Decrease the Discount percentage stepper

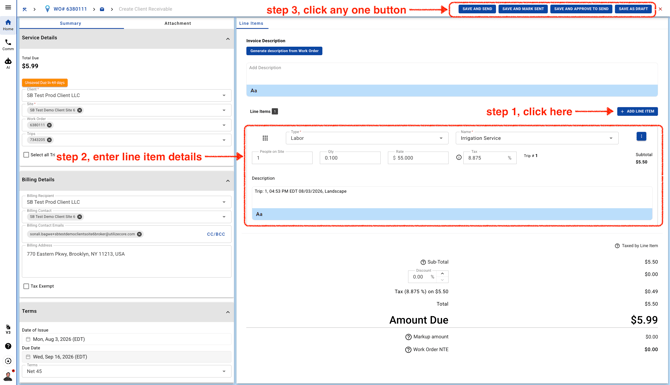click(x=442, y=280)
